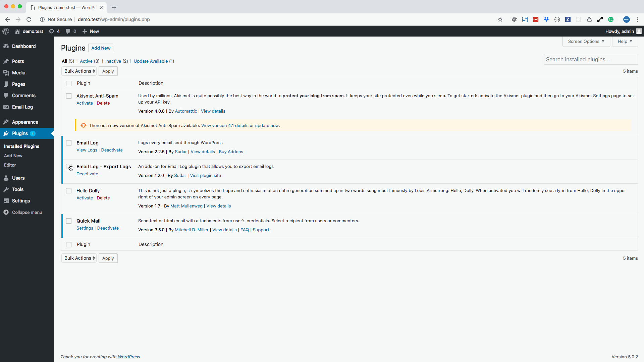Check the Hello Dolly plugin checkbox
The image size is (644, 362).
pos(69,191)
